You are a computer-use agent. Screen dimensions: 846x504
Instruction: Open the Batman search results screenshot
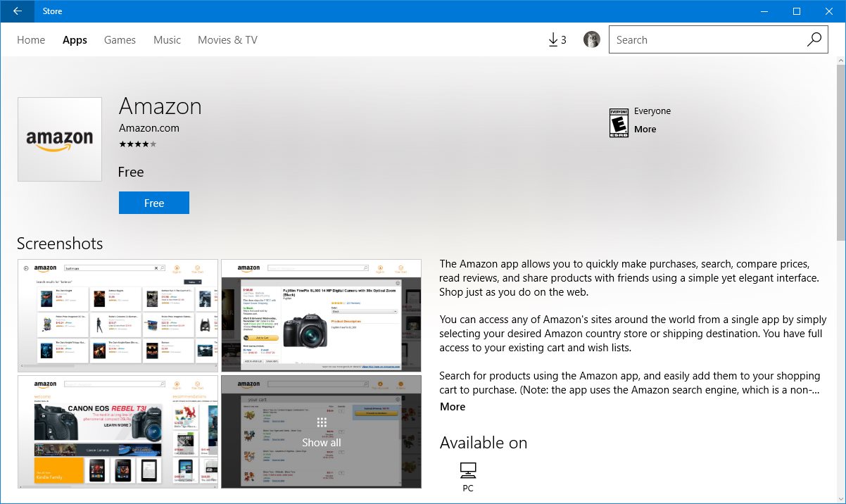click(118, 315)
